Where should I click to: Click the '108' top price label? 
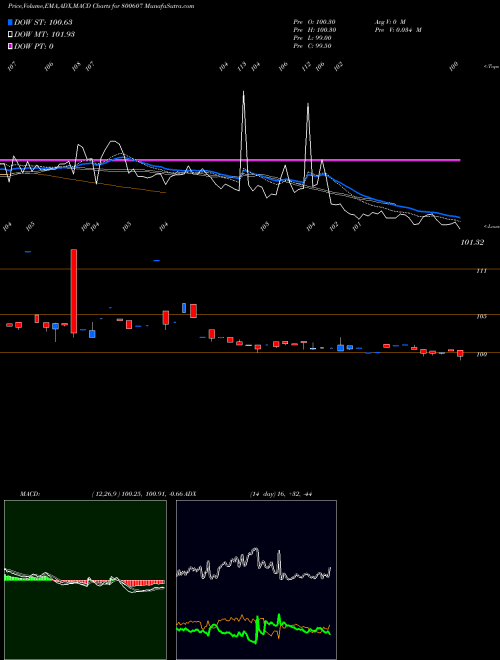[x=76, y=67]
